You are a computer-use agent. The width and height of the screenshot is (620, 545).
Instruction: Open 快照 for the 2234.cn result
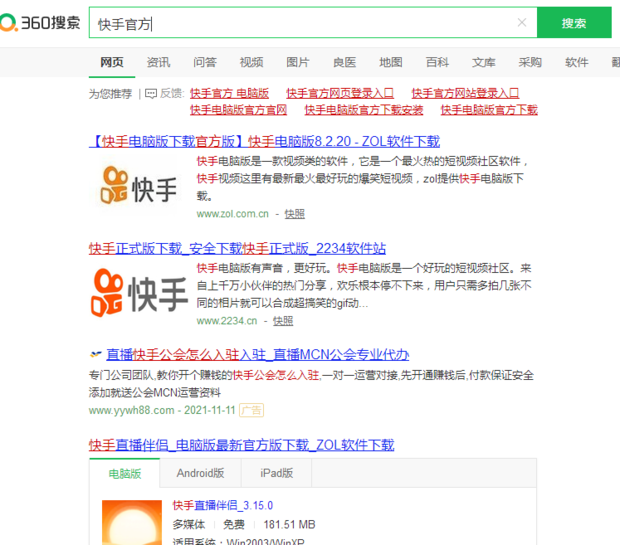[283, 321]
